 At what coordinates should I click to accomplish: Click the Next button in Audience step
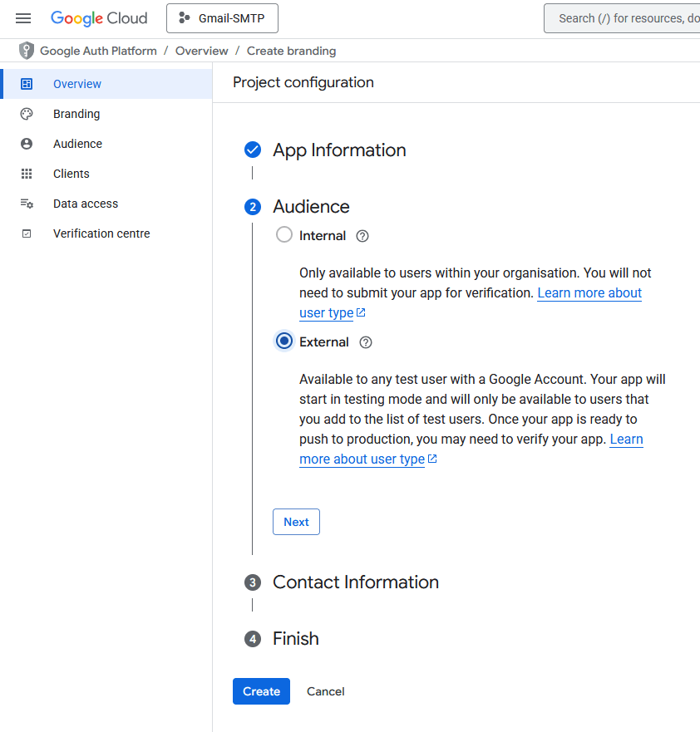point(296,521)
